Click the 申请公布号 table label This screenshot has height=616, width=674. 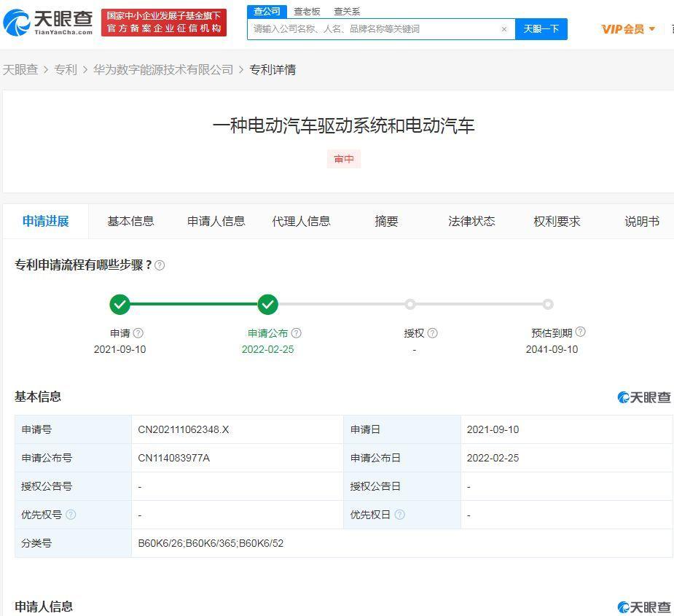47,458
